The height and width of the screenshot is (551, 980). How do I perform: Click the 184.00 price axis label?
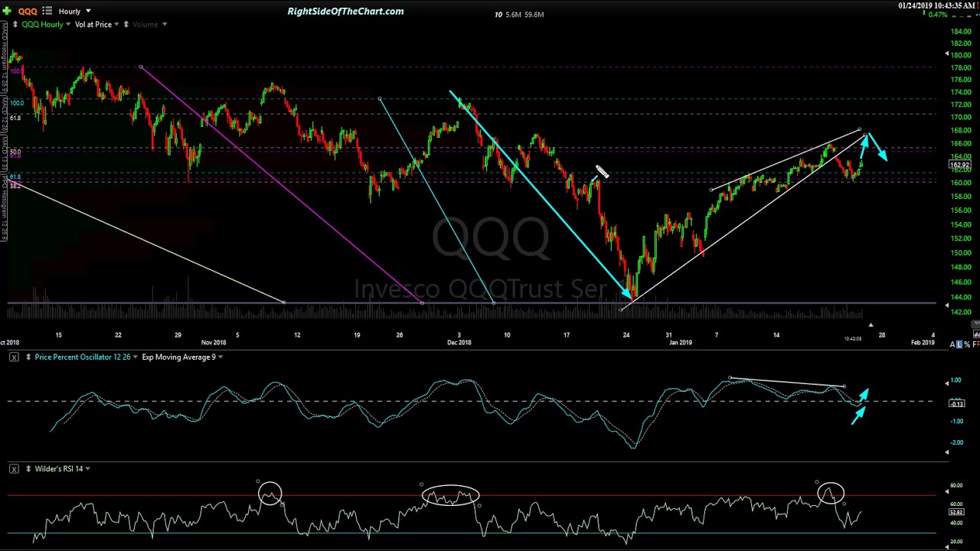[960, 31]
